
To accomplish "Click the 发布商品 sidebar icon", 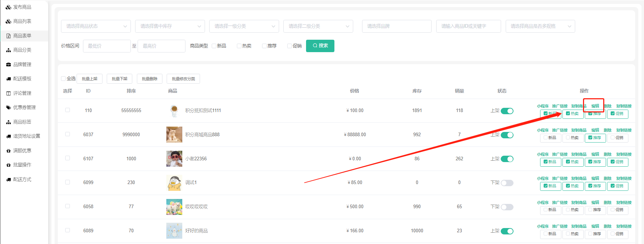I will pyautogui.click(x=9, y=7).
